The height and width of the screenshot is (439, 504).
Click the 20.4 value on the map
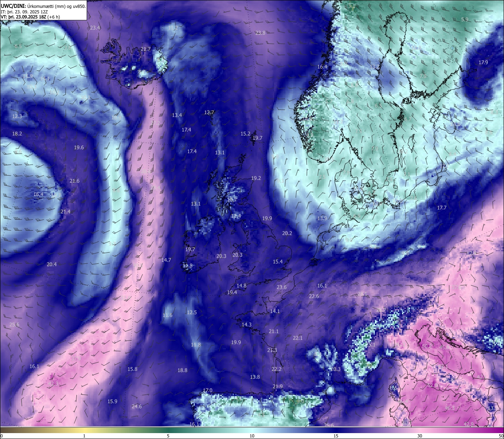tap(52, 264)
